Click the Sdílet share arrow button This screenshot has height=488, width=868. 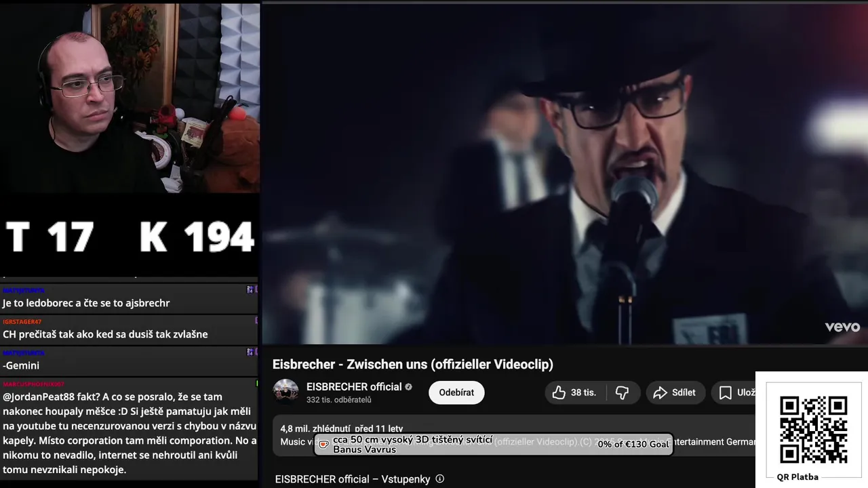click(x=675, y=392)
